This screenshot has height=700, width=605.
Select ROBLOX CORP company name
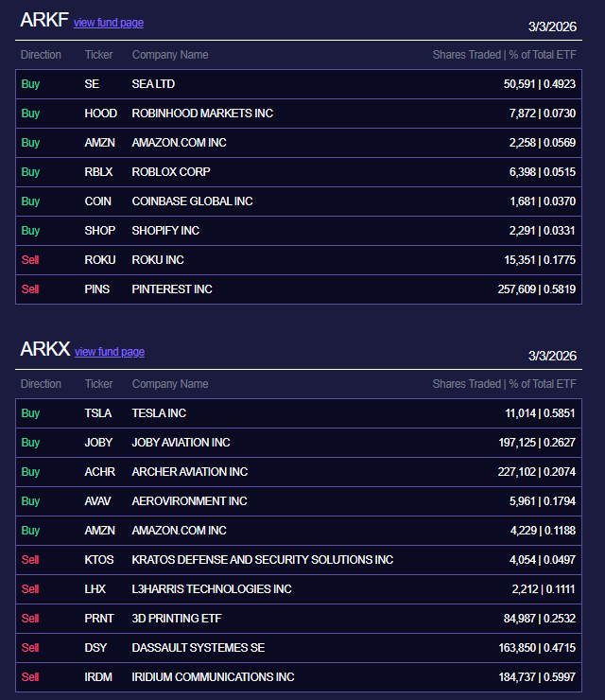coord(171,172)
